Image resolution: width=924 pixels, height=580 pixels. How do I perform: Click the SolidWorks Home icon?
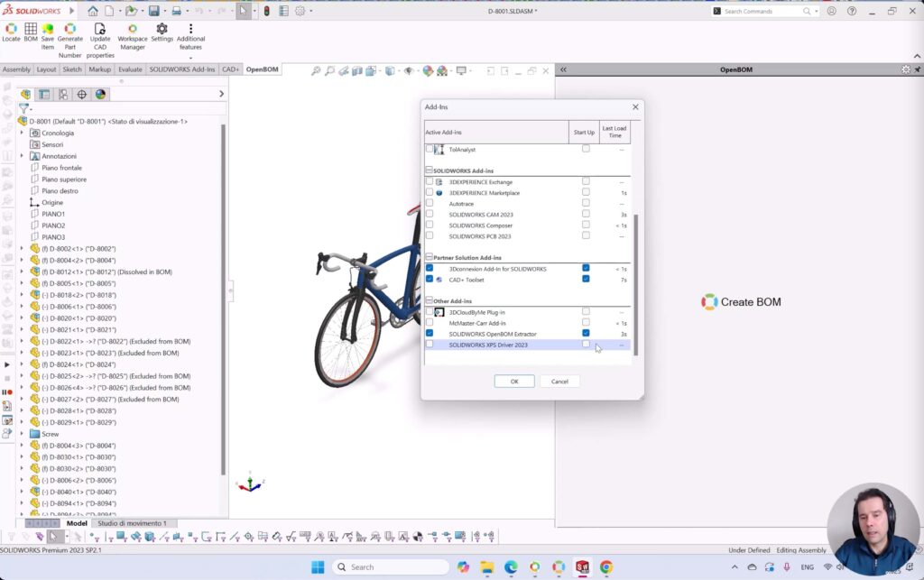93,11
